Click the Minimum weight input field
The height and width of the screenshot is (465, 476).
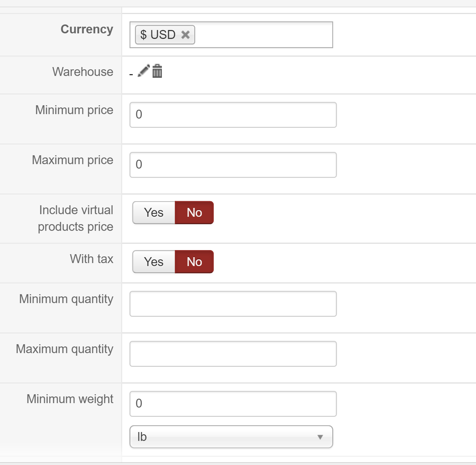(233, 404)
